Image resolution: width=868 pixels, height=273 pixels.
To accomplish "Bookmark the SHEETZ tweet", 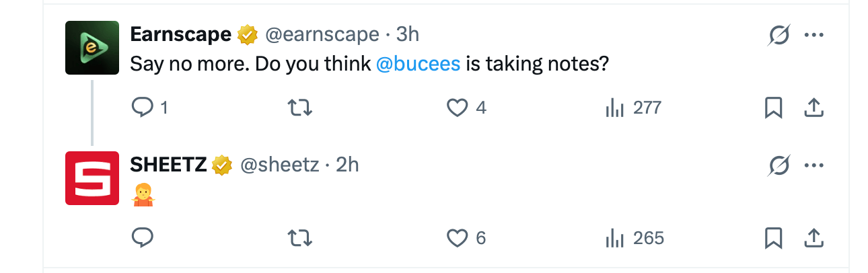I will (773, 237).
